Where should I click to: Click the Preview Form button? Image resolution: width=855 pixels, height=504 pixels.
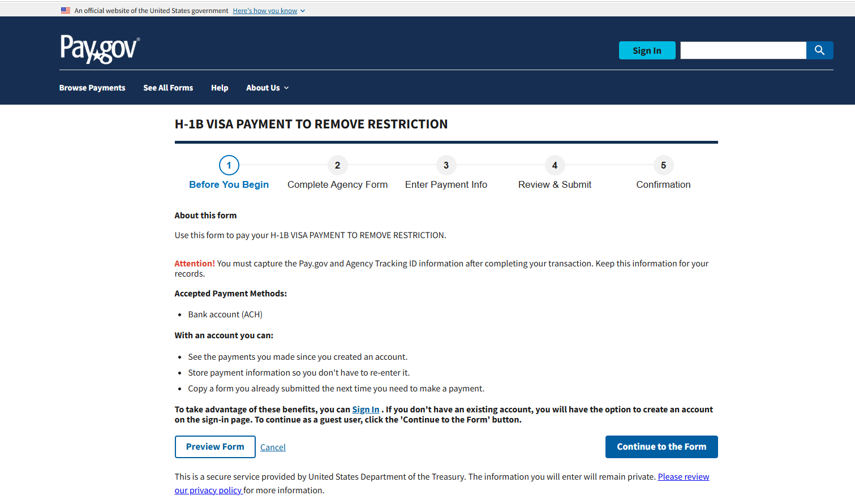point(215,447)
